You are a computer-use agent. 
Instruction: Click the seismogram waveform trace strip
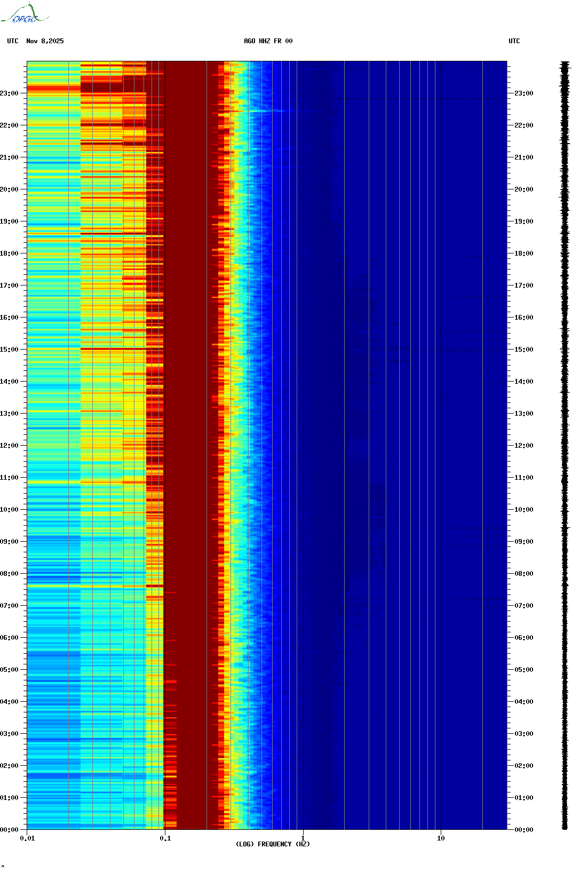[565, 446]
